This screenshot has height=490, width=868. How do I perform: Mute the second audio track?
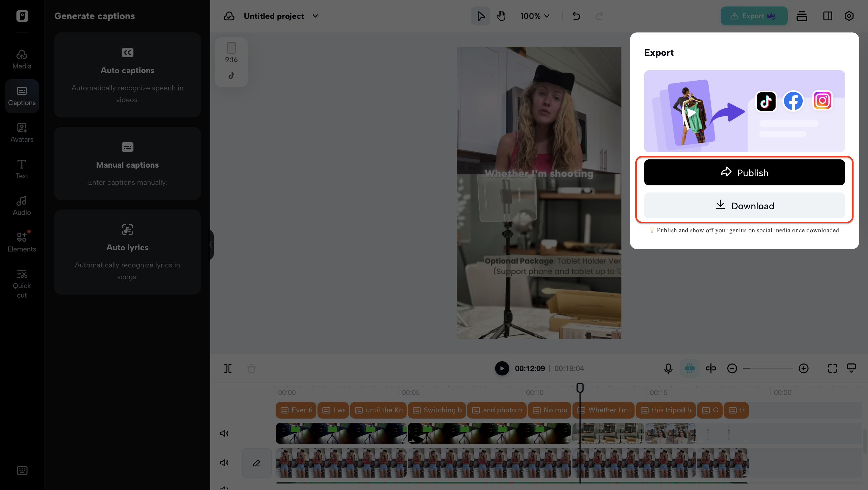[x=224, y=463]
